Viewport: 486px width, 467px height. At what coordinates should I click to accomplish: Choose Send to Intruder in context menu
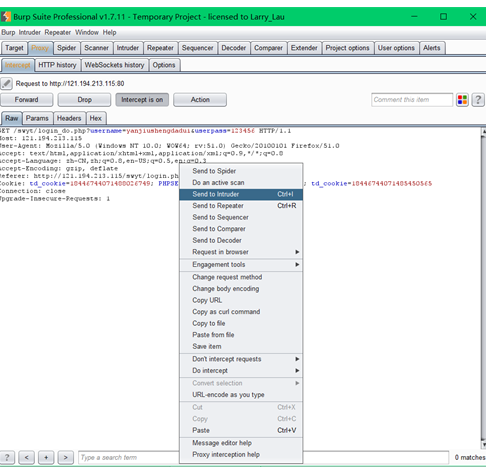click(241, 194)
